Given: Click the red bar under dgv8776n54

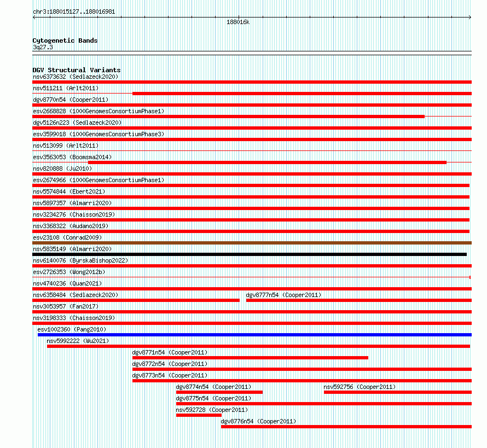Looking at the screenshot, I should (x=346, y=427).
